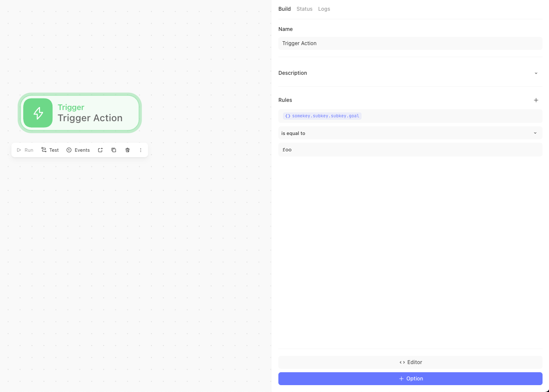Screen dimensions: 549x392
Task: Add a new rule with plus icon
Action: point(536,100)
